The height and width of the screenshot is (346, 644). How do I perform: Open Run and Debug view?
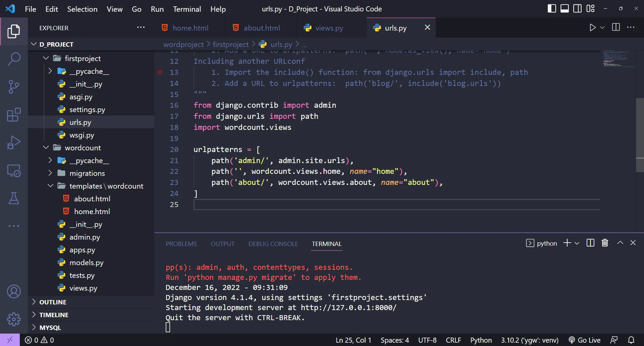14,143
